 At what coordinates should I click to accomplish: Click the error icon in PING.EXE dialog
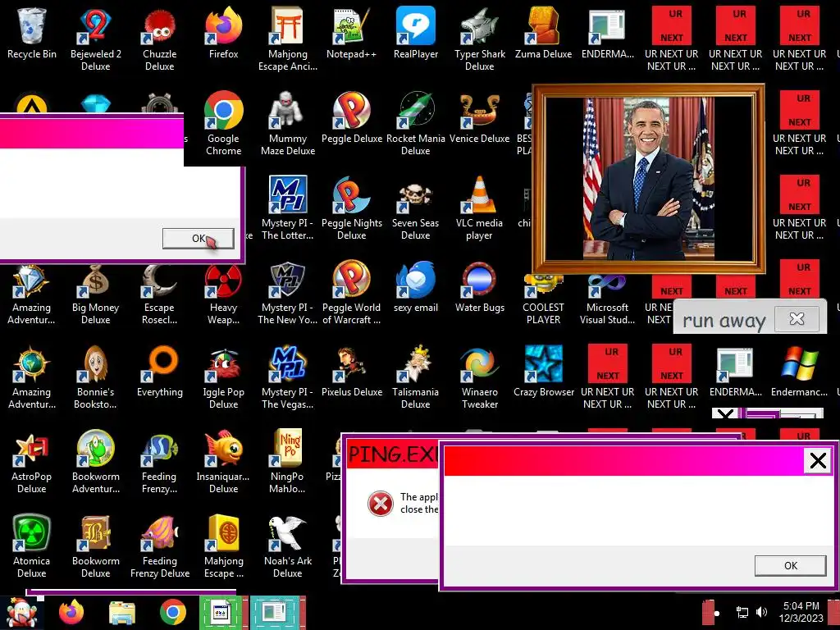381,504
